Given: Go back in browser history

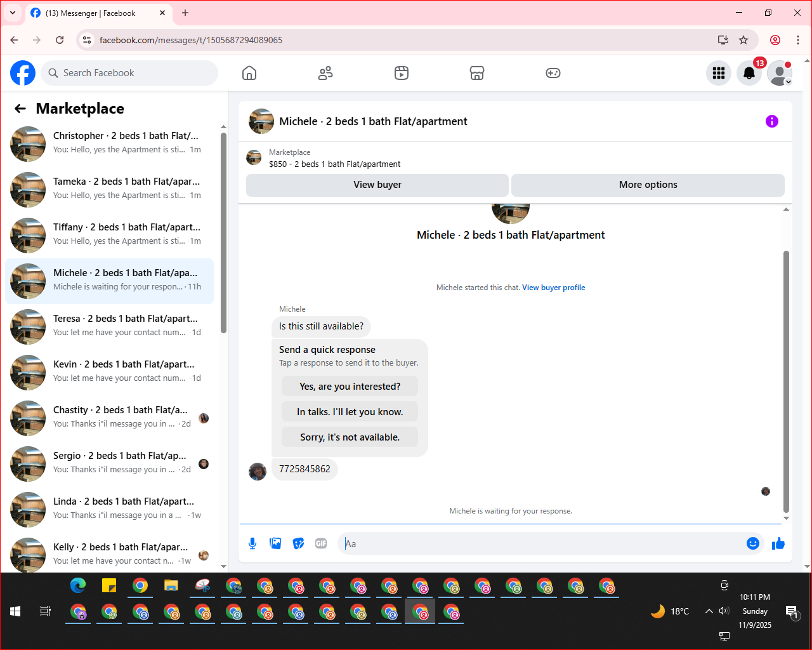Looking at the screenshot, I should [14, 40].
